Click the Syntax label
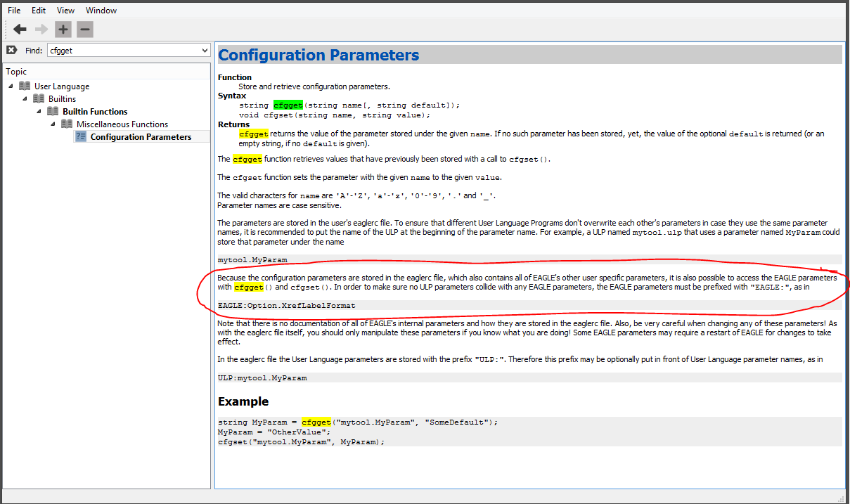Screen dimensions: 850x504 coord(232,96)
